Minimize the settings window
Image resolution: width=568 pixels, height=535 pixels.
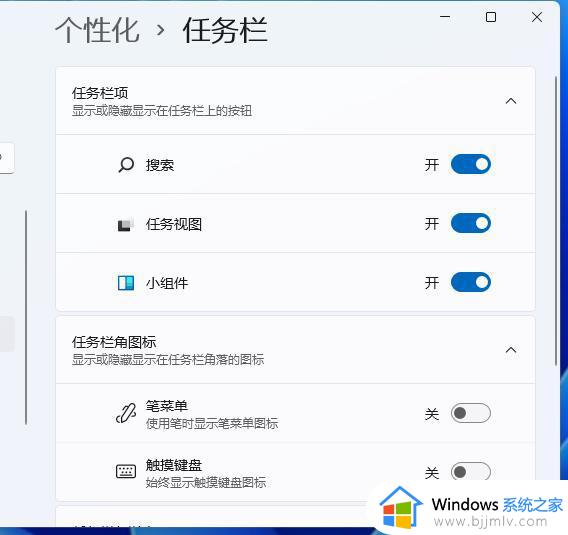click(445, 17)
